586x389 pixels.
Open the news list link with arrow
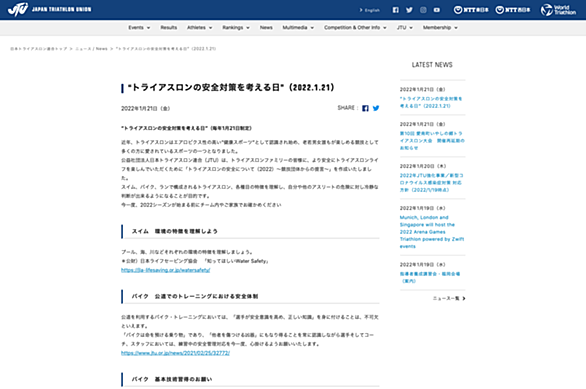pyautogui.click(x=449, y=299)
